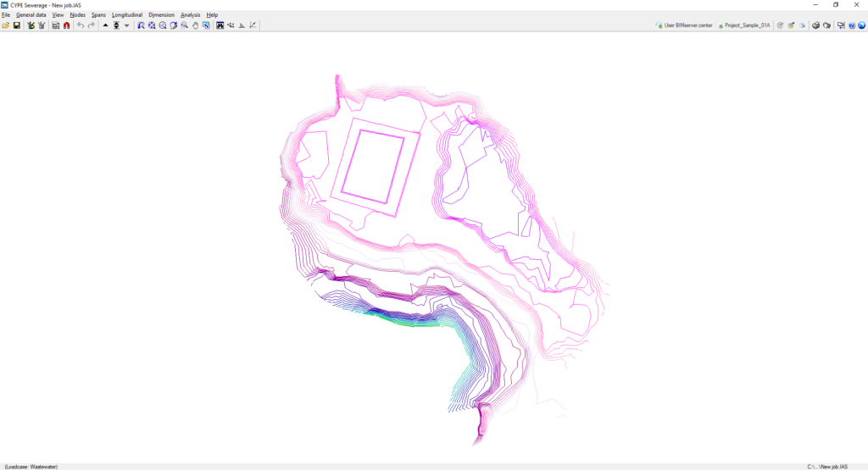Click the zoom magnifier circle icon

163,25
